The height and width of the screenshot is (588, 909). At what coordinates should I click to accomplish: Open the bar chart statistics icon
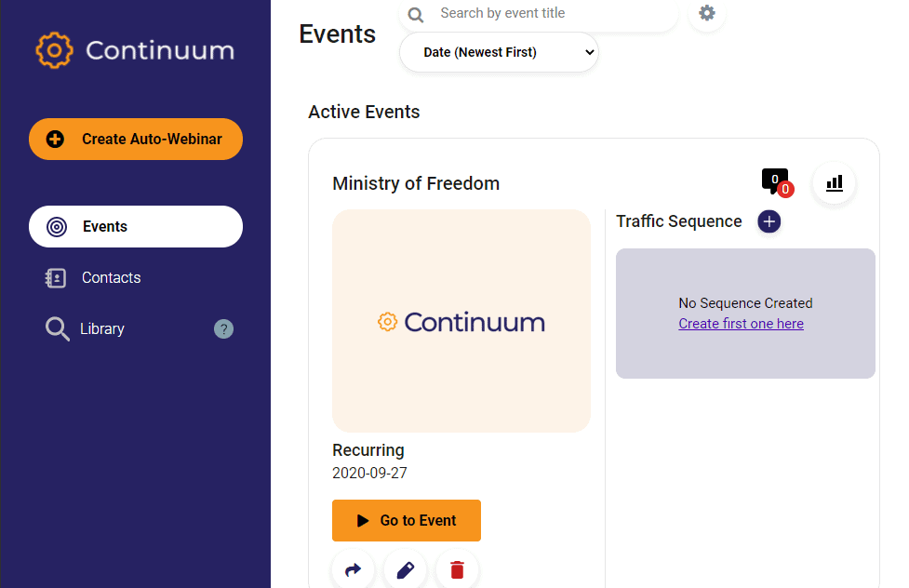[834, 182]
